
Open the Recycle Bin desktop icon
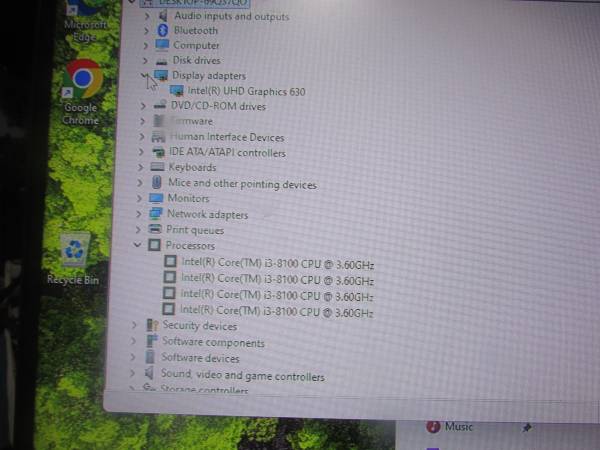click(x=74, y=259)
